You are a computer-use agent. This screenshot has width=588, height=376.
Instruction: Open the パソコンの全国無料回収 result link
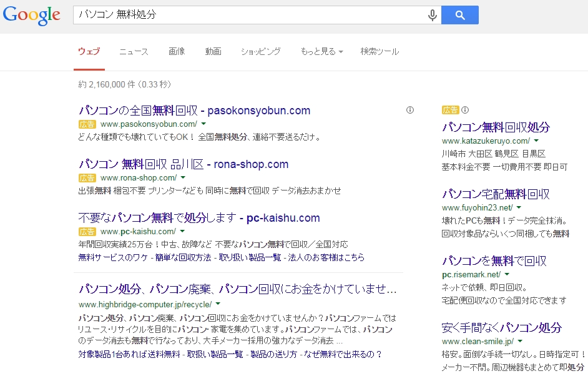point(194,111)
